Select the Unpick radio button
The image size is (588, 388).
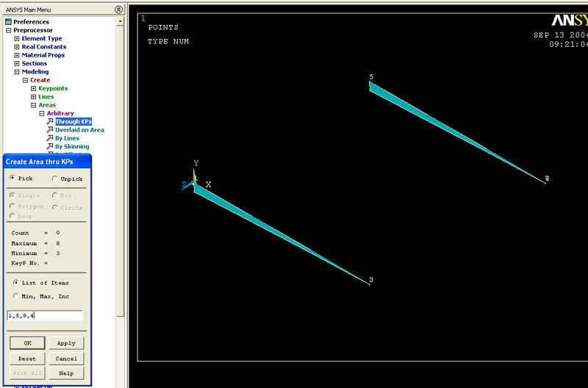tap(54, 179)
